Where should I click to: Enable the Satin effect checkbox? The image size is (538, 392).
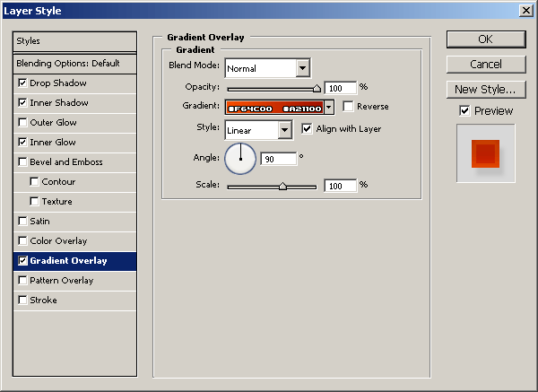[x=22, y=221]
